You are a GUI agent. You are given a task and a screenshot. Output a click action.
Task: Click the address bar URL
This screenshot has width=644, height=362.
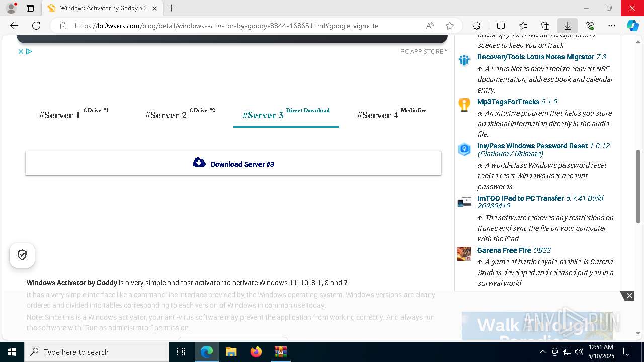point(226,26)
